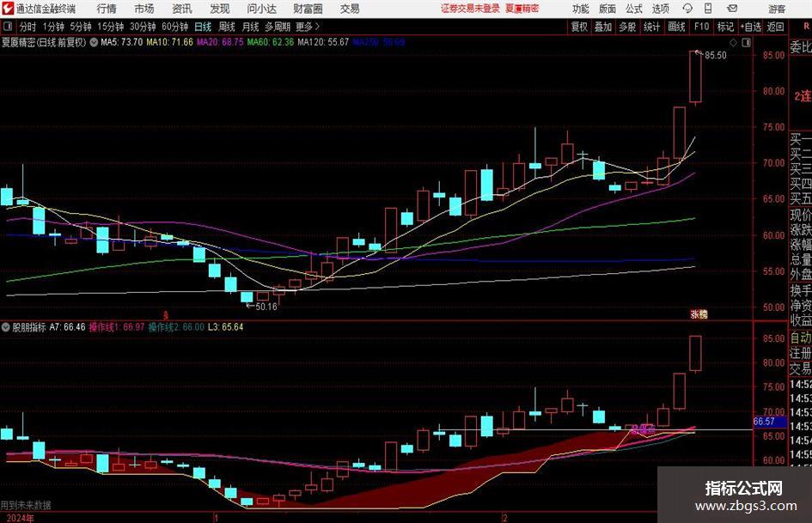This screenshot has width=812, height=523.
Task: Expand the main chart indicator dropdown arrow
Action: tap(94, 42)
